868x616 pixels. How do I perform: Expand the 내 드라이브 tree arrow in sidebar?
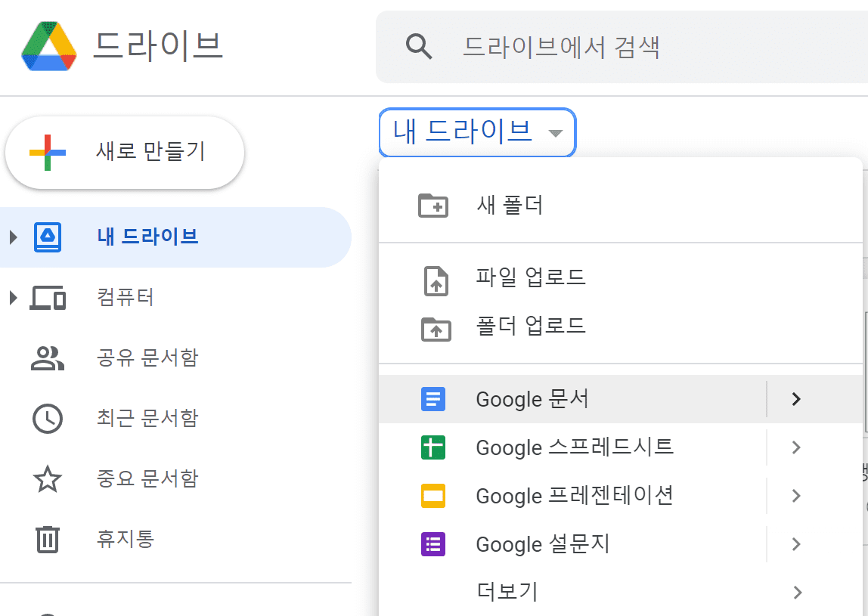pyautogui.click(x=14, y=237)
